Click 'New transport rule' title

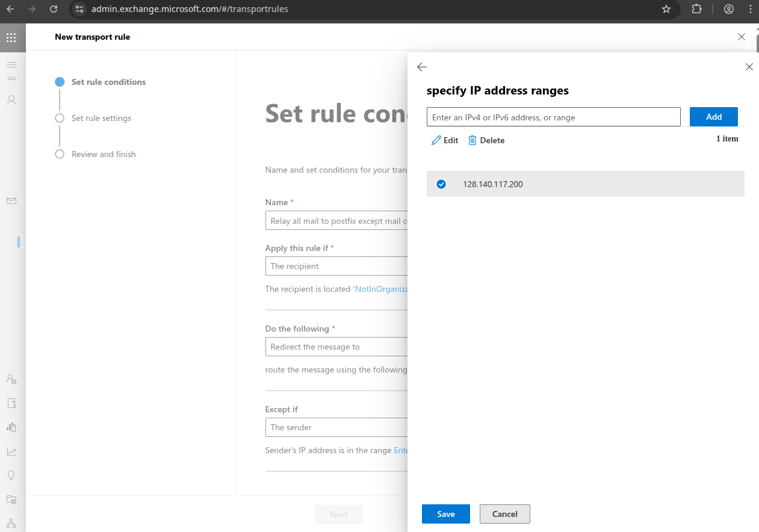(92, 37)
